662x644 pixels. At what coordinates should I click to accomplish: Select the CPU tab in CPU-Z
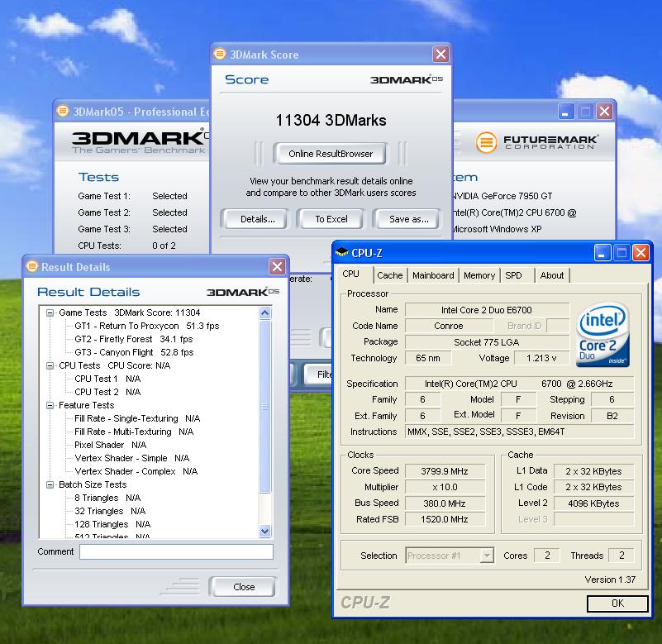click(x=351, y=274)
